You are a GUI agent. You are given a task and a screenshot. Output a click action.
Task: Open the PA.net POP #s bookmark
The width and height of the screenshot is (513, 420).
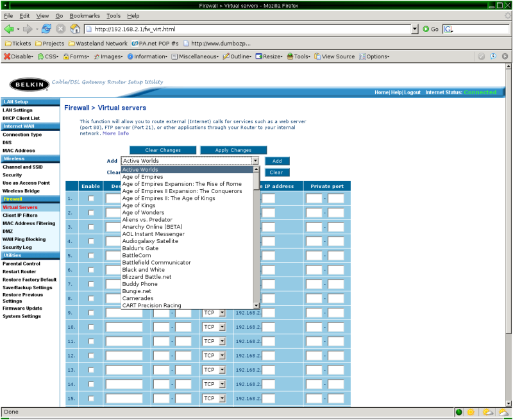(155, 44)
